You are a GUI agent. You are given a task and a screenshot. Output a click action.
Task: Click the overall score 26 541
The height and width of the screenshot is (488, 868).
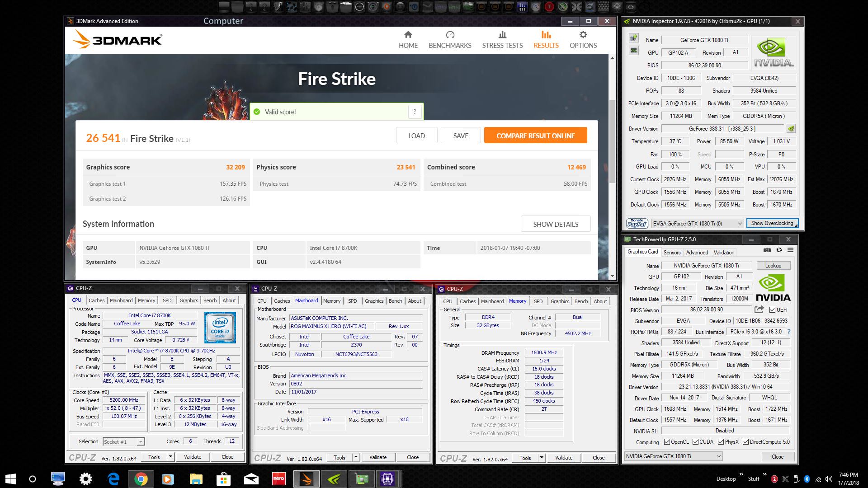click(103, 138)
